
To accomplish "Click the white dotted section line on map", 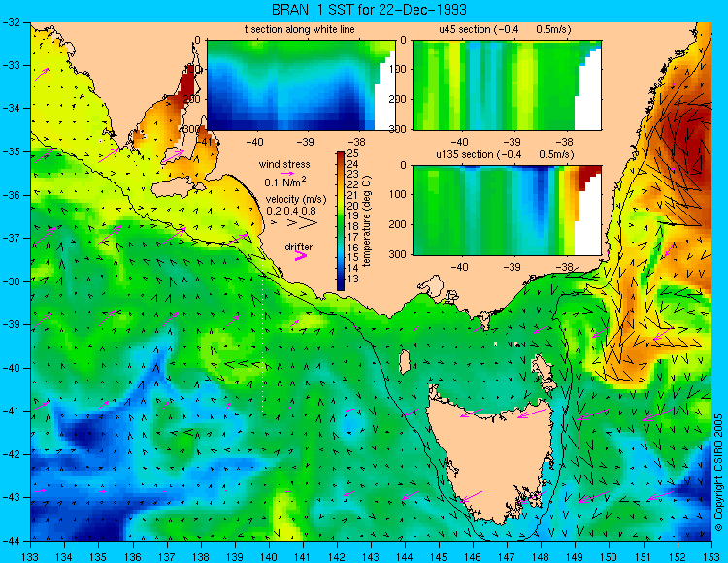I will [263, 338].
